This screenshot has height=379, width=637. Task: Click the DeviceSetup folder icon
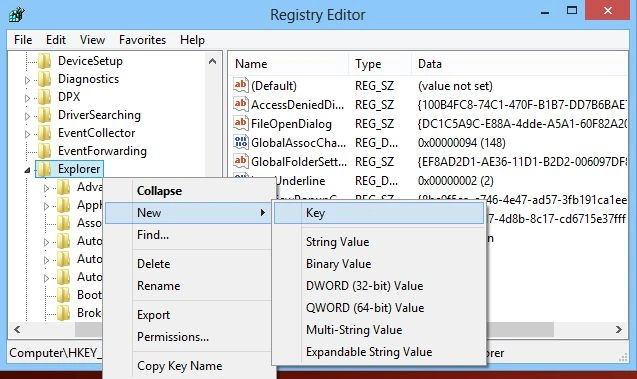(44, 61)
